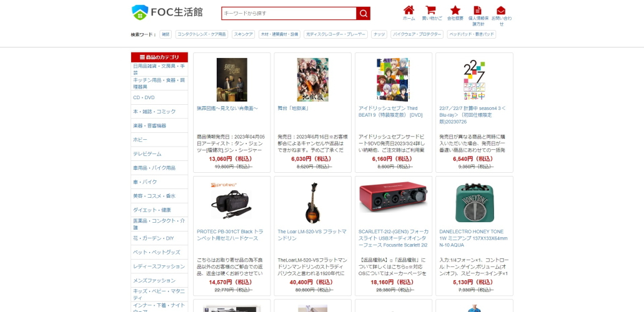Open the 舞台「地獄楽」 product link

point(293,109)
